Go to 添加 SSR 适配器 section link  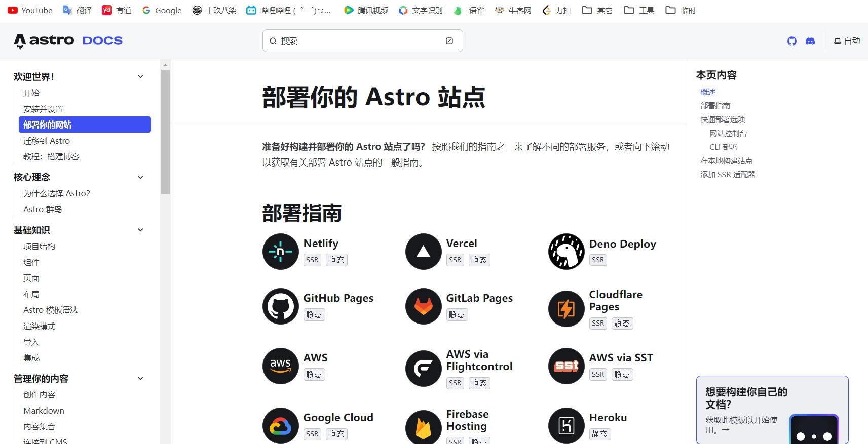tap(728, 175)
